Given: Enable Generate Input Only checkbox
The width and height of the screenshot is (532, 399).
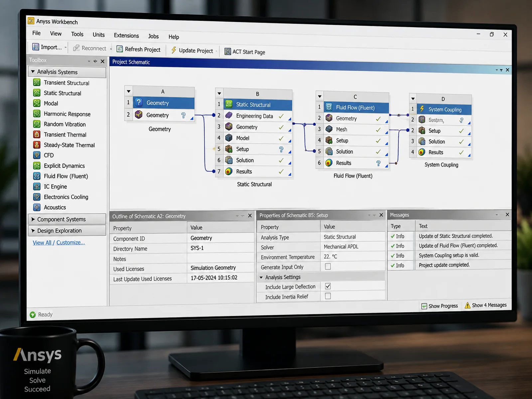Looking at the screenshot, I should pyautogui.click(x=328, y=266).
